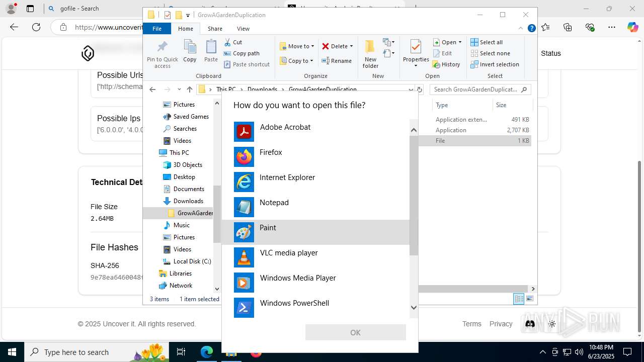This screenshot has height=362, width=644.
Task: Switch to large icons view
Action: pos(529,299)
